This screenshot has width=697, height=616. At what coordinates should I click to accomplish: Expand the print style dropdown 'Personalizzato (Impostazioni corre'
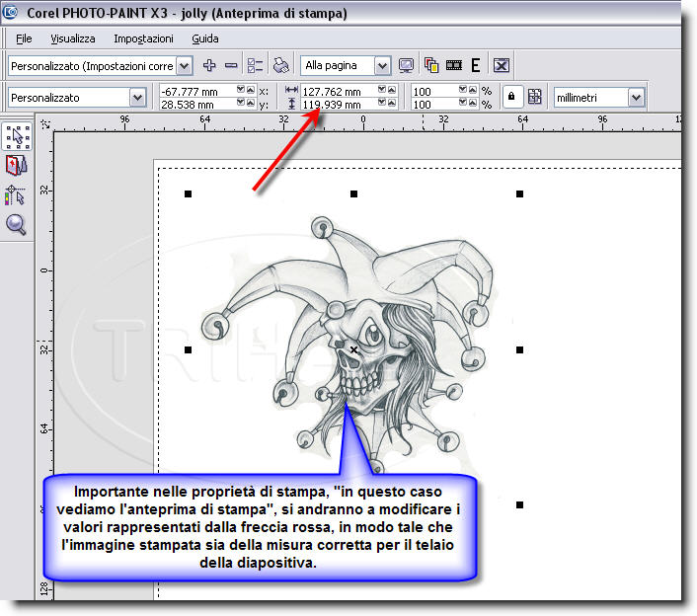[185, 66]
